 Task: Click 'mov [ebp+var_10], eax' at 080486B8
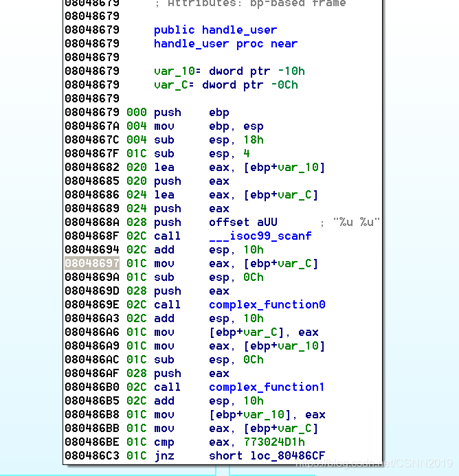click(239, 414)
